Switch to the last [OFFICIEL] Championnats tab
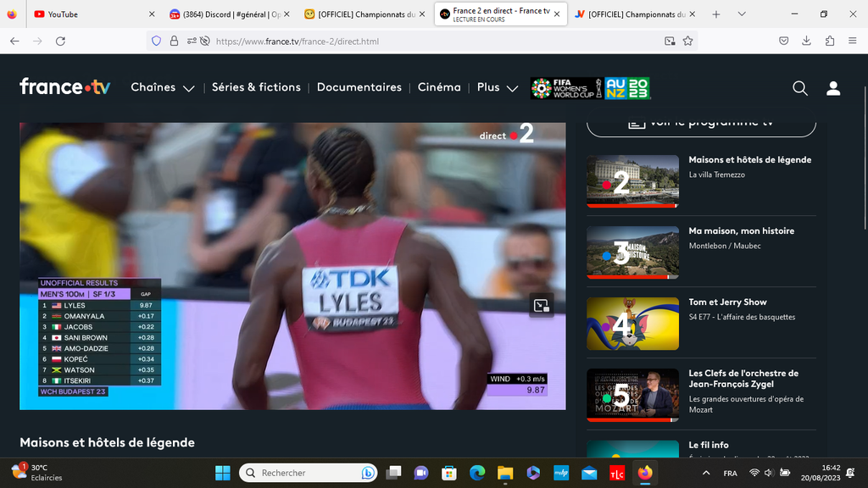868x488 pixels. coord(634,14)
